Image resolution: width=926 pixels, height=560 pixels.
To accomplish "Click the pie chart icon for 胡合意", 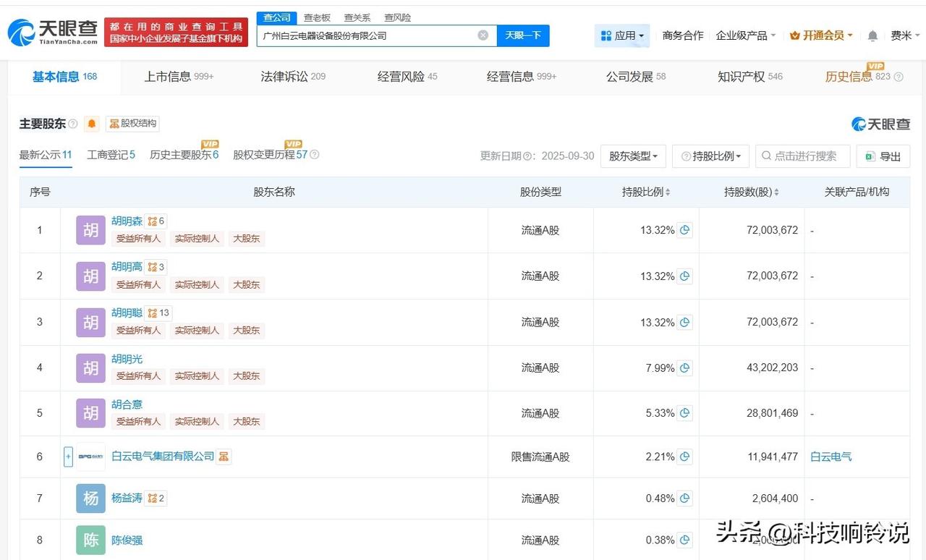I will [x=684, y=413].
